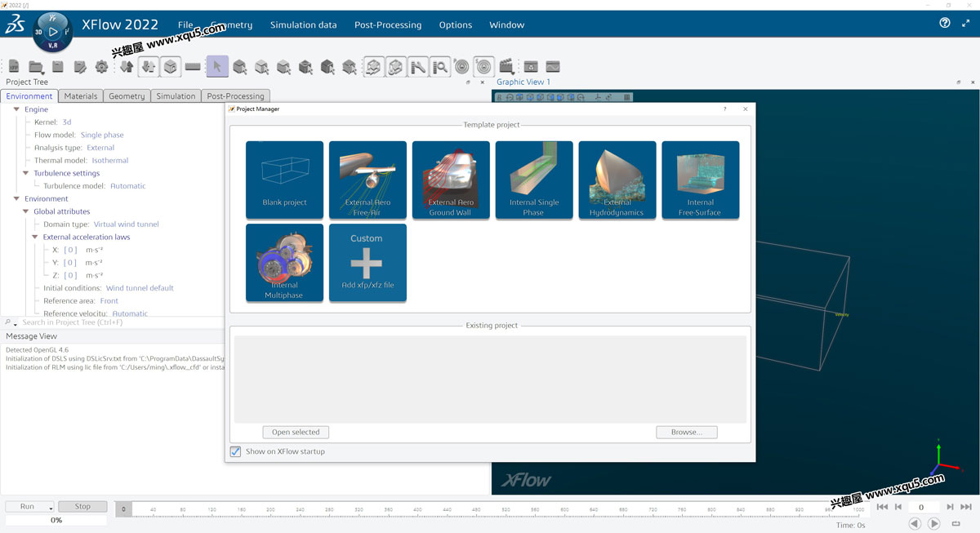Click the toolbar icon left of clapperboard
The height and width of the screenshot is (533, 980).
(x=483, y=67)
